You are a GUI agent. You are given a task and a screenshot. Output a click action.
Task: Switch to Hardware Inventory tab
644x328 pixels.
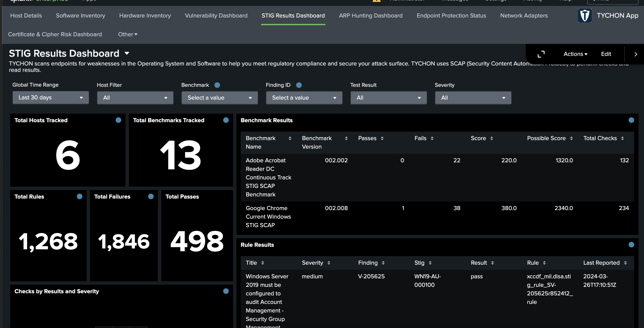click(x=145, y=16)
